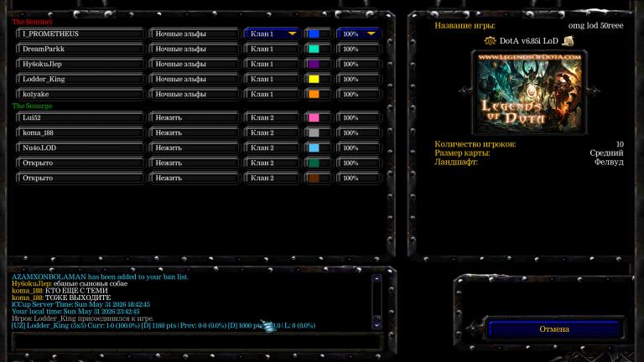Viewport: 644px width, 362px height.
Task: Click the Размер карты value Средний
Action: click(x=606, y=153)
